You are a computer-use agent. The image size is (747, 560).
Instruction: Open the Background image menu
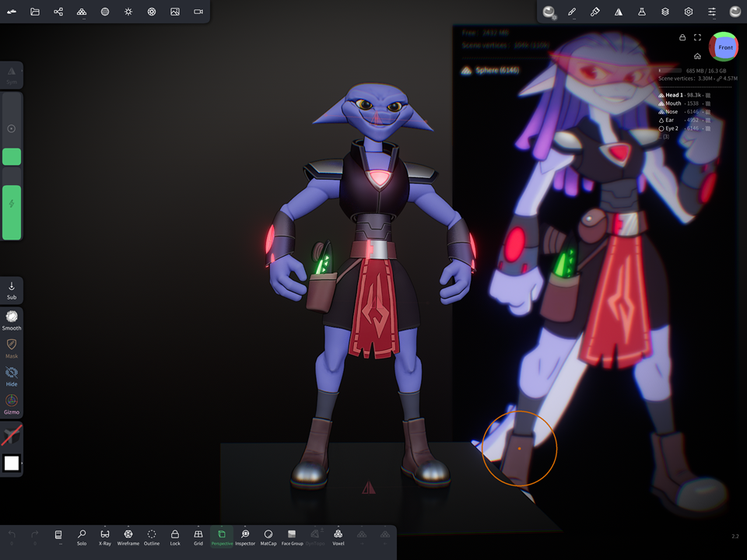pyautogui.click(x=175, y=12)
